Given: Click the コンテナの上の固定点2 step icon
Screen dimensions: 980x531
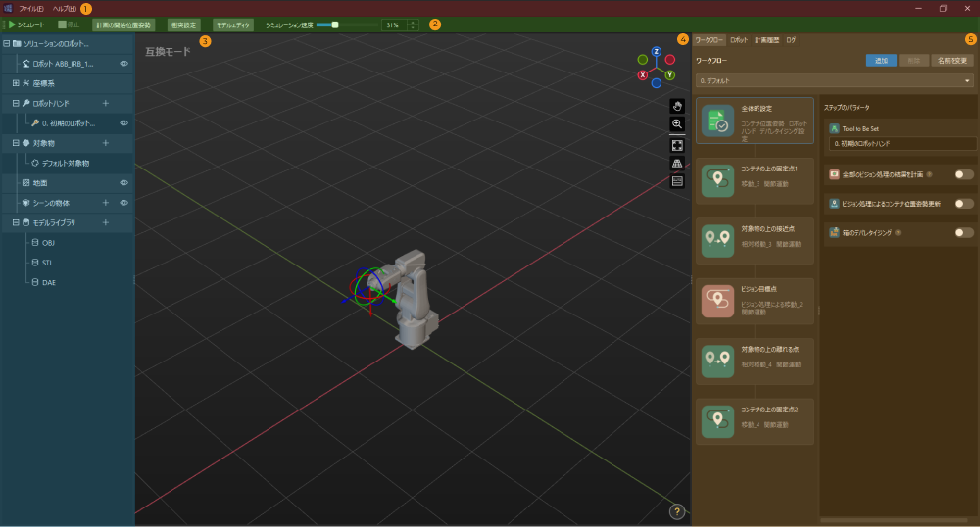Looking at the screenshot, I should 717,421.
